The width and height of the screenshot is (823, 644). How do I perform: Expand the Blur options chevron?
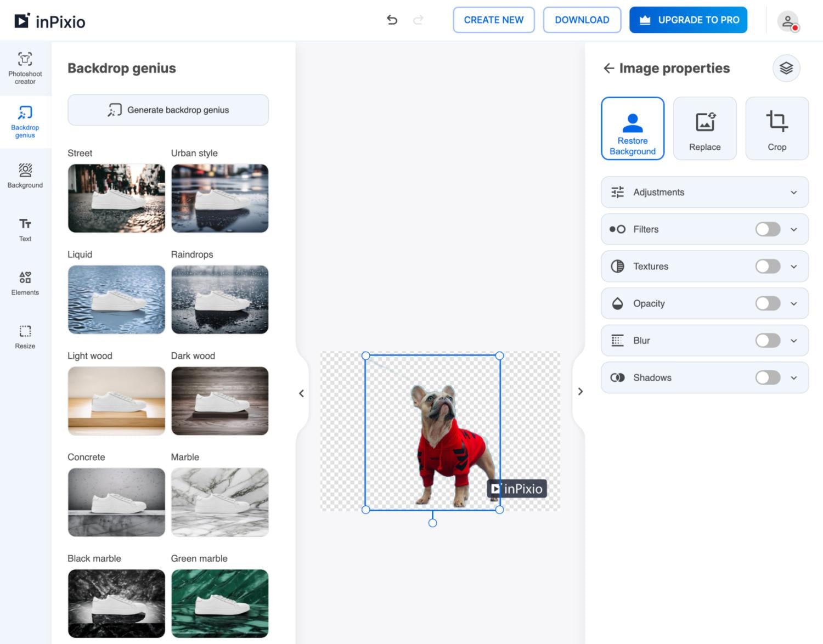point(793,341)
